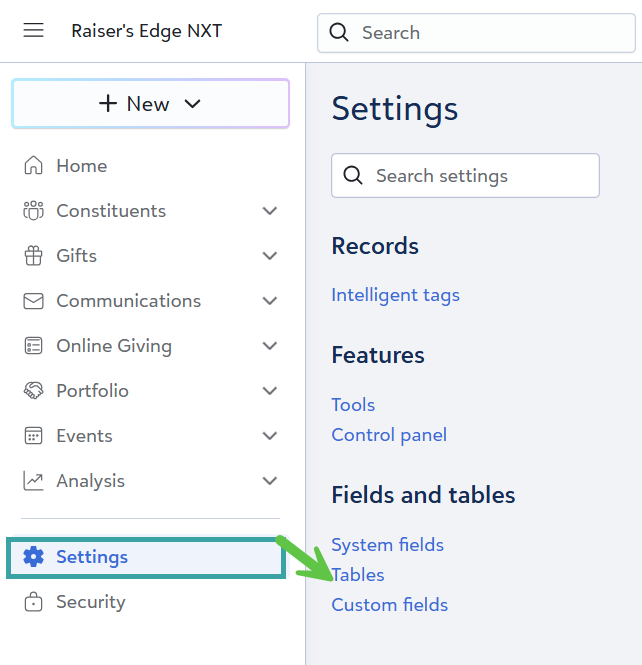Screen dimensions: 642x665
Task: Click the Online Giving icon
Action: 34,346
